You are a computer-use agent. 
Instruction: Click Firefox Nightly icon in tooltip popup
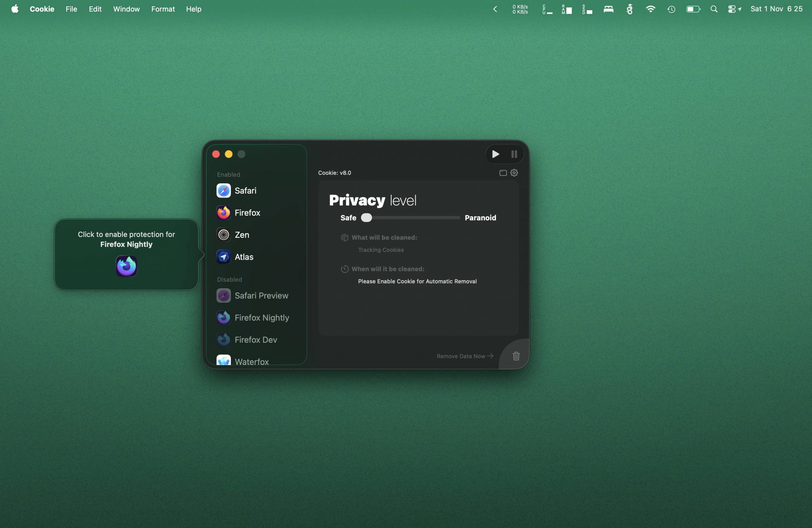pyautogui.click(x=126, y=266)
